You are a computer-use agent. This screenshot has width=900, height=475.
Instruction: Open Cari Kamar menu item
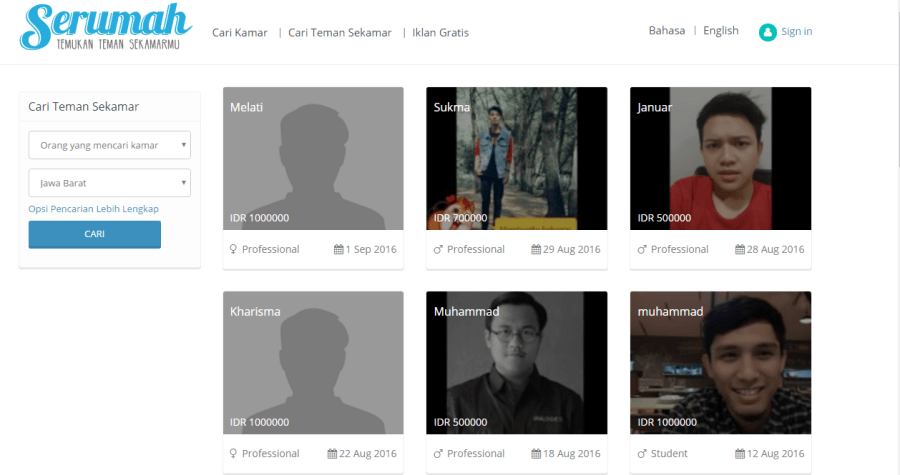[240, 32]
